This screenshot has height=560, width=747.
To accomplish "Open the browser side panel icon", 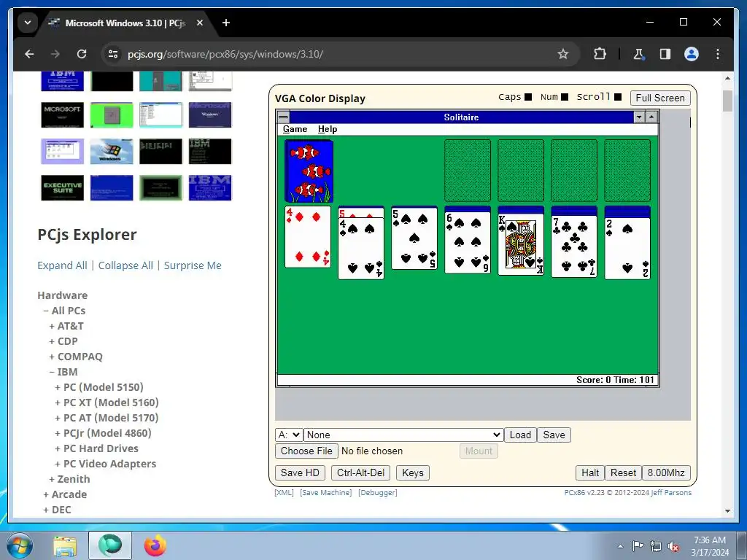I will coord(665,54).
